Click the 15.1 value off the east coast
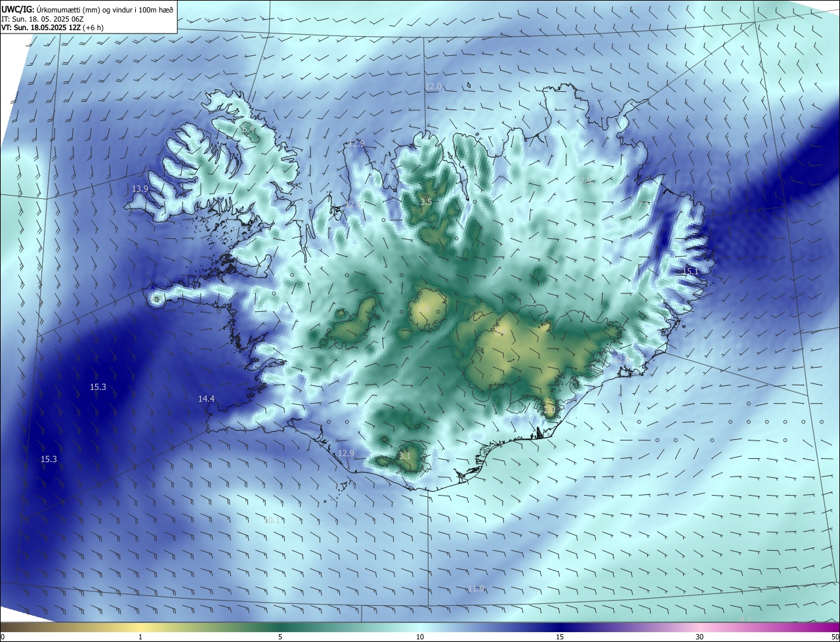 pos(691,272)
